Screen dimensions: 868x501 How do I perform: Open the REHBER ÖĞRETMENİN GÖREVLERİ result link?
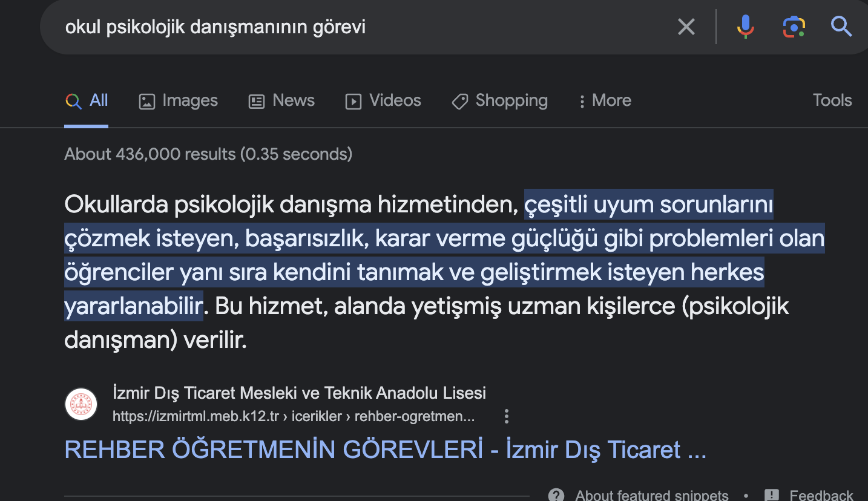tap(385, 450)
